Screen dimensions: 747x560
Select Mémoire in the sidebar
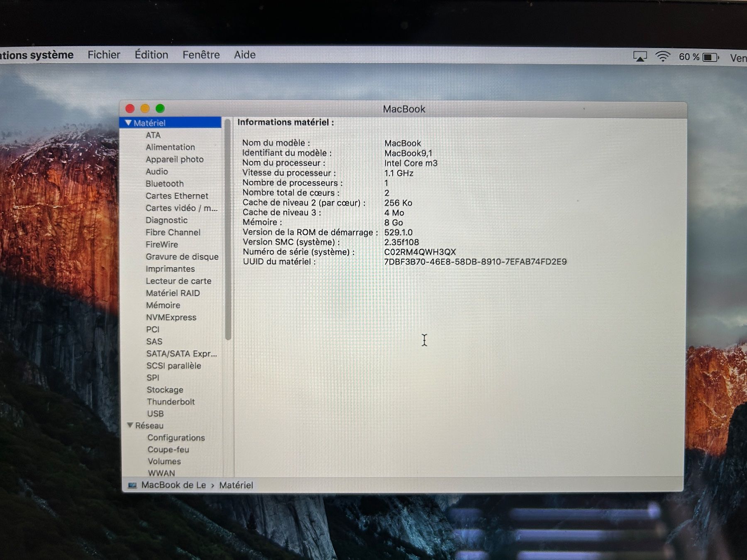[163, 305]
